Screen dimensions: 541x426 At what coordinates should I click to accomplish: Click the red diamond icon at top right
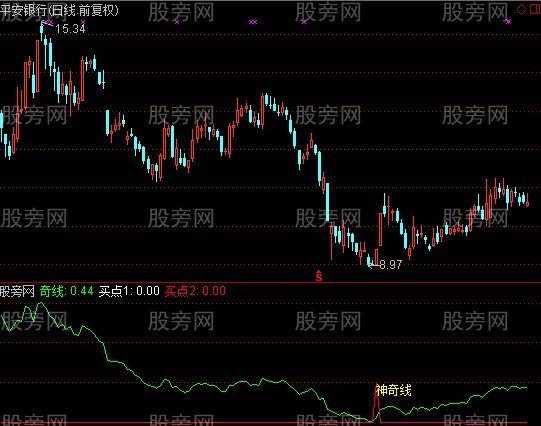521,9
